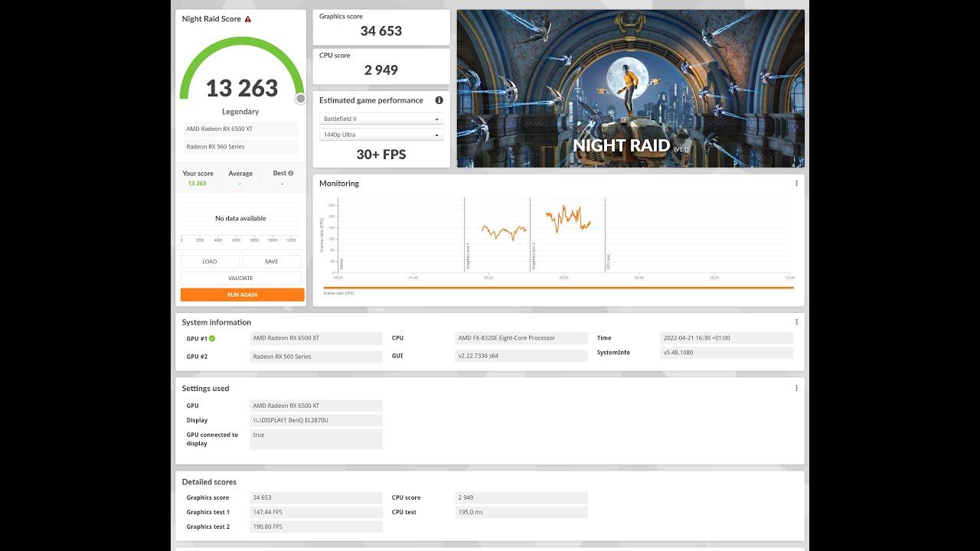Click the CPU test value 195.0 ms
This screenshot has width=980, height=551.
521,512
